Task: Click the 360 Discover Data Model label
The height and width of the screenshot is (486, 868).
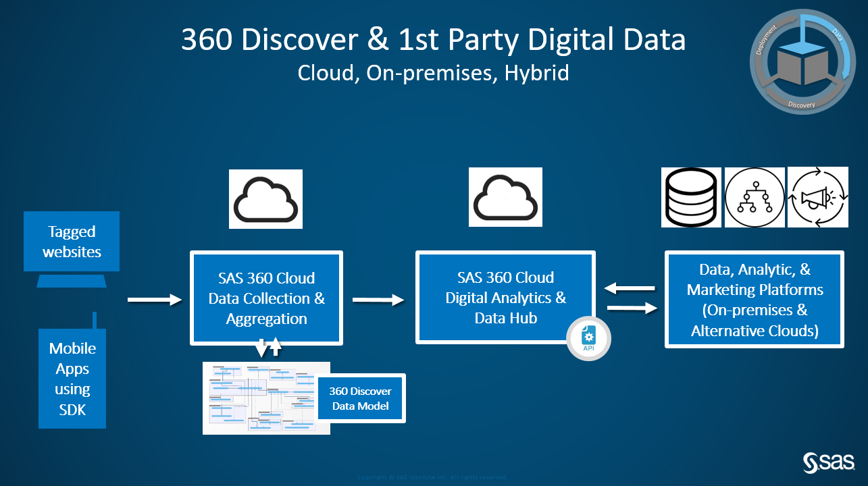Action: [360, 399]
